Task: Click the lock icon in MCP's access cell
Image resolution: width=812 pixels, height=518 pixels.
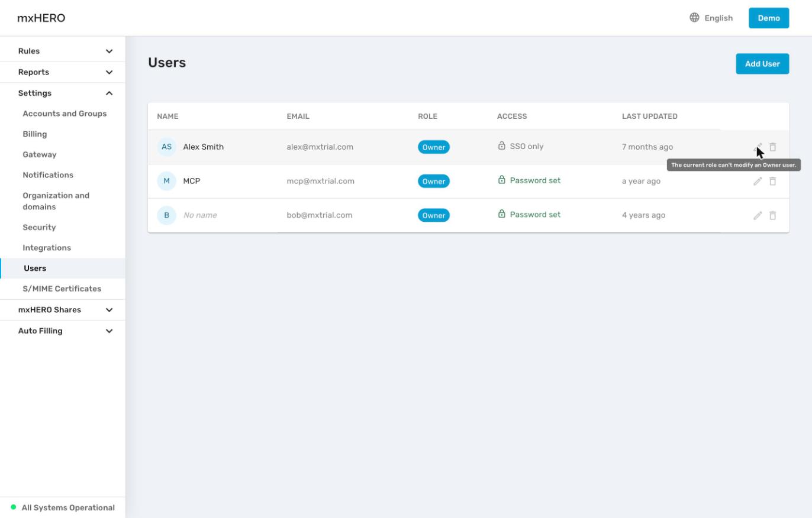Action: (x=501, y=180)
